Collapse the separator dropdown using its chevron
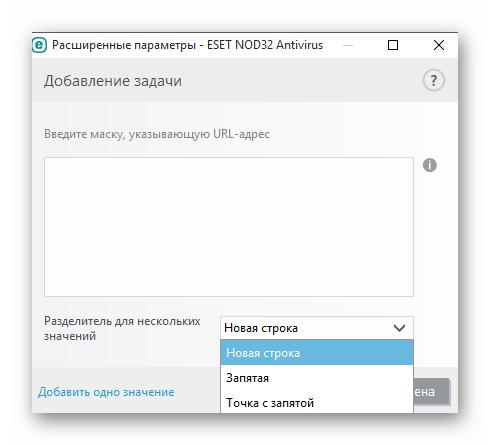The image size is (490, 445). (399, 328)
